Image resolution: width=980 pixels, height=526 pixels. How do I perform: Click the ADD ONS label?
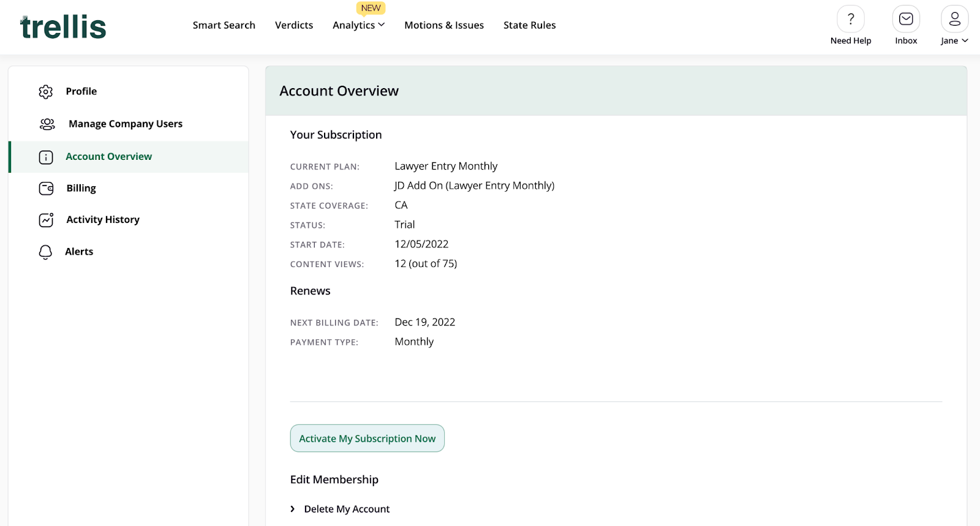(312, 187)
